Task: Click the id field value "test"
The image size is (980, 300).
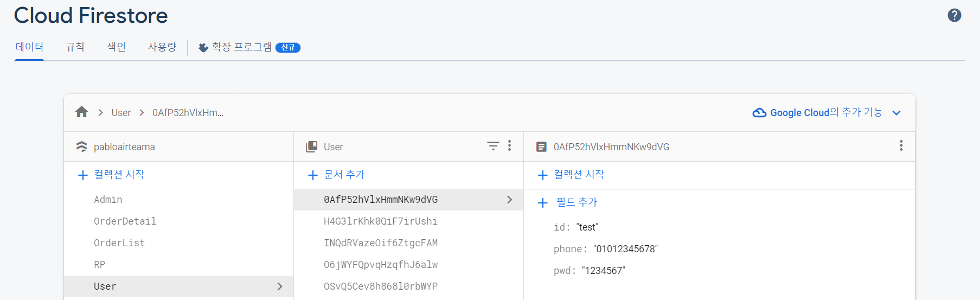Action: click(x=587, y=227)
